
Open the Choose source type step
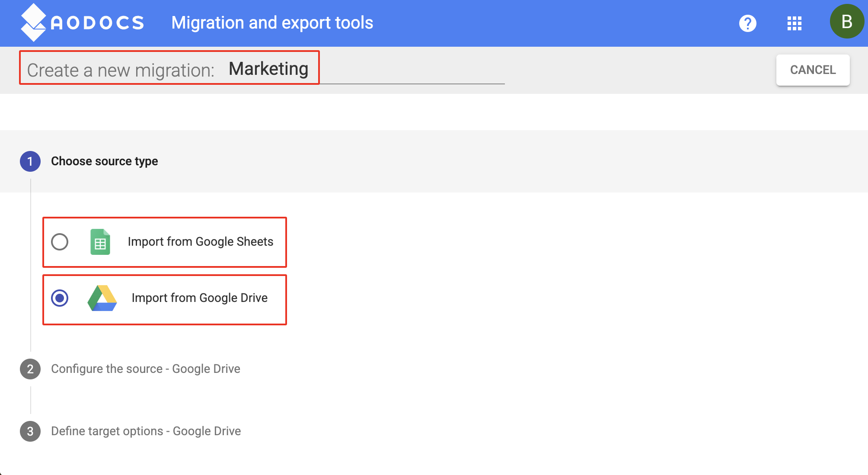pyautogui.click(x=105, y=161)
